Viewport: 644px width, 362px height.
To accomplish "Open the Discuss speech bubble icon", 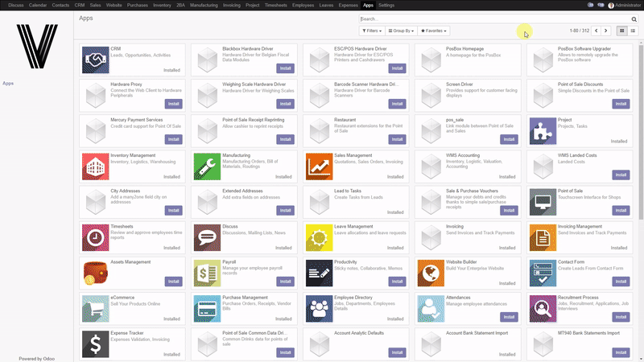I will pos(207,237).
